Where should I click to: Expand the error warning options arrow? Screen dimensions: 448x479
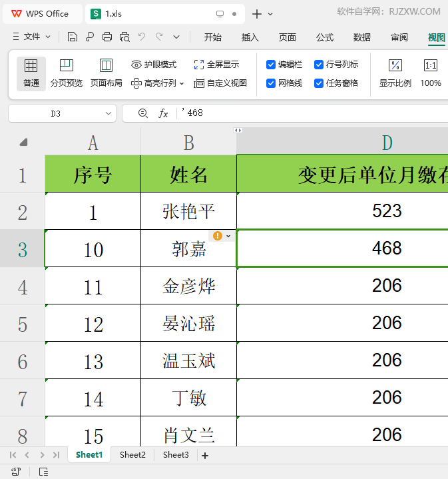(x=228, y=236)
